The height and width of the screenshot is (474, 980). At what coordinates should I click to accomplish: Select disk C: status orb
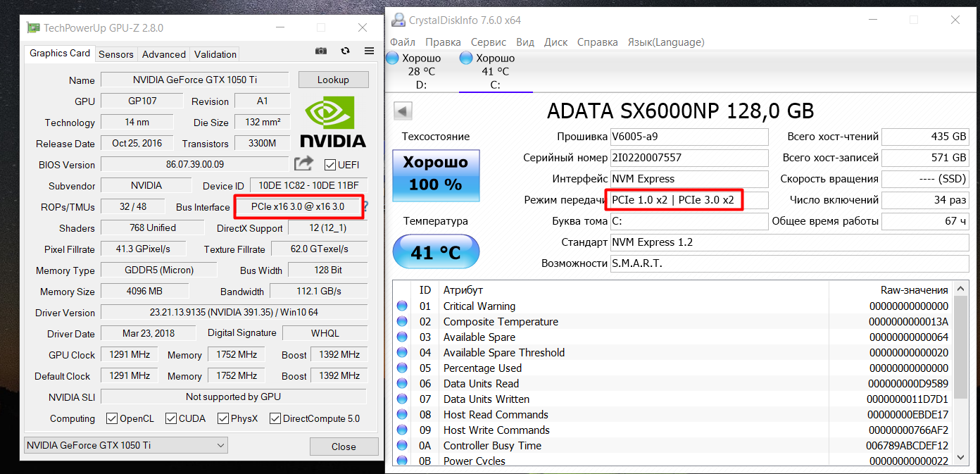point(466,58)
